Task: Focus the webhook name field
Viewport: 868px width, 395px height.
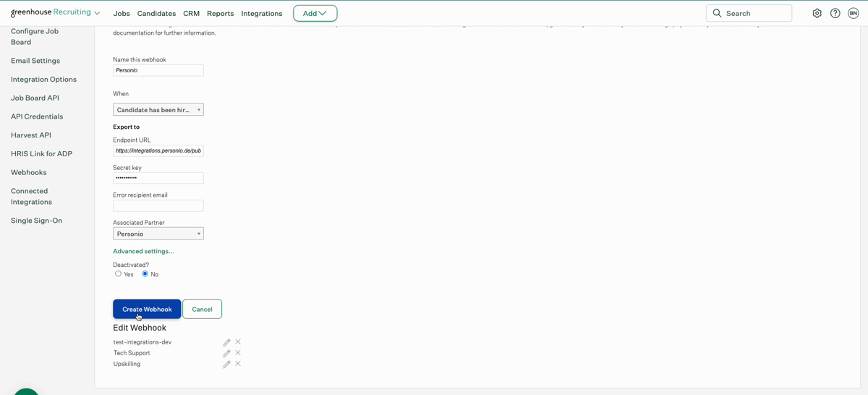Action: coord(158,70)
